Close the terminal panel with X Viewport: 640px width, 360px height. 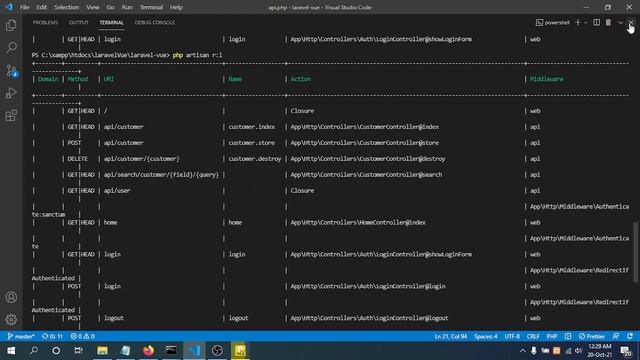[631, 22]
